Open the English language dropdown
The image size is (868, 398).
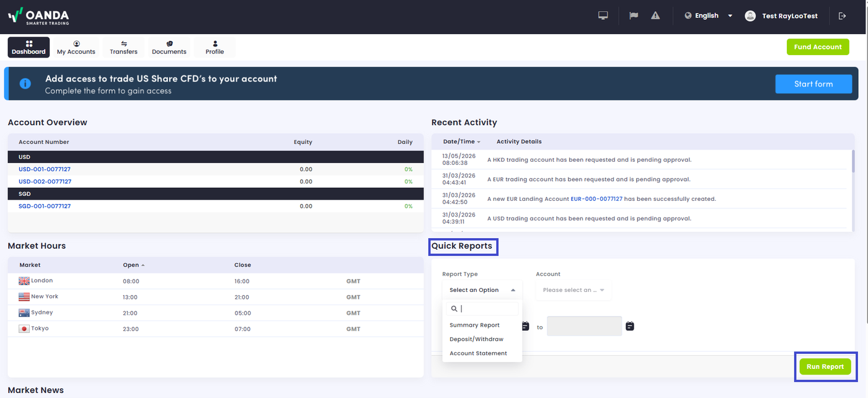(x=709, y=15)
